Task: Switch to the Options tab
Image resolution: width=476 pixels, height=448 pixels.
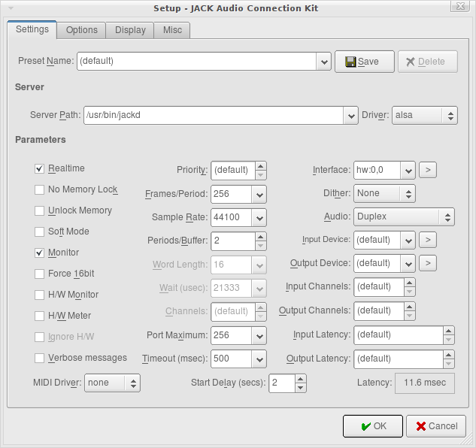Action: pyautogui.click(x=81, y=30)
